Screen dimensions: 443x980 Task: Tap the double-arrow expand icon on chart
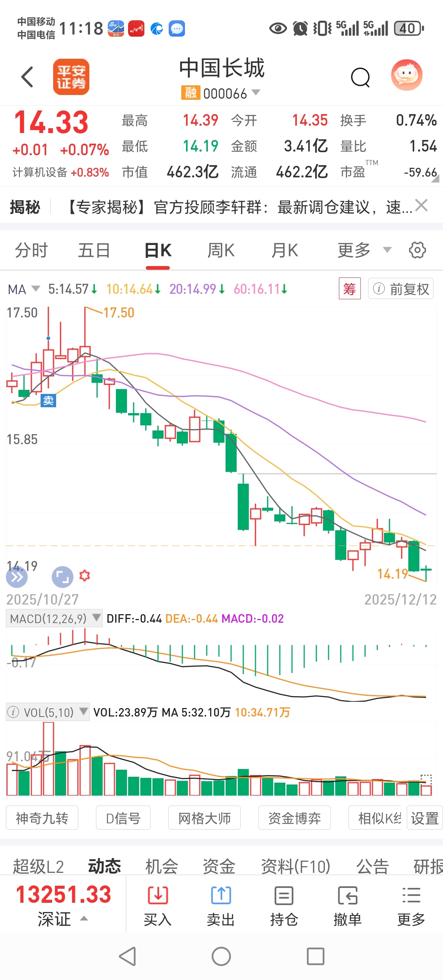click(17, 577)
